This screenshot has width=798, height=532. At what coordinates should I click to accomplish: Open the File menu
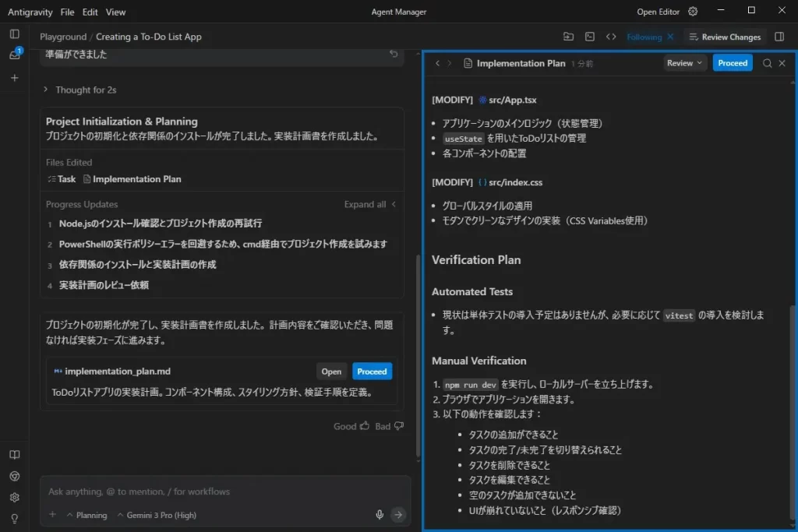pos(67,12)
